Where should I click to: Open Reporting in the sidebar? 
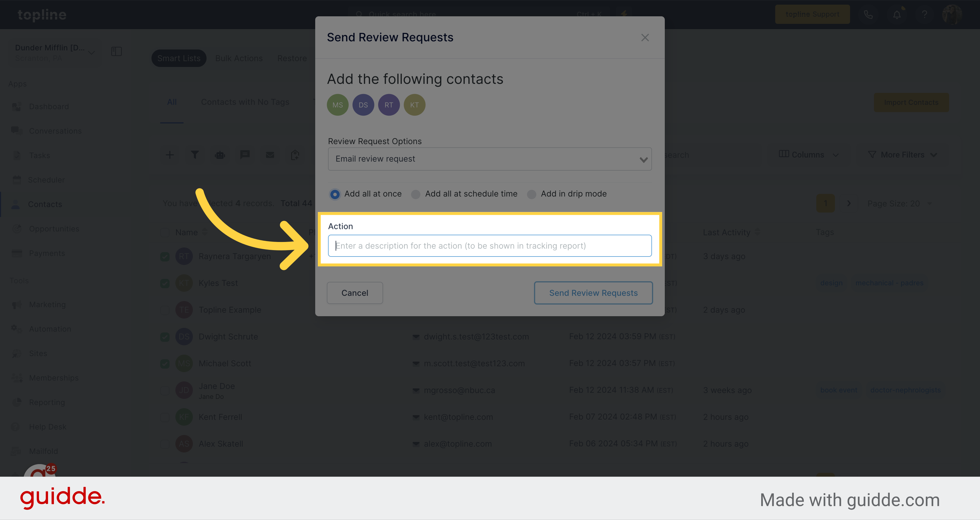pos(47,402)
